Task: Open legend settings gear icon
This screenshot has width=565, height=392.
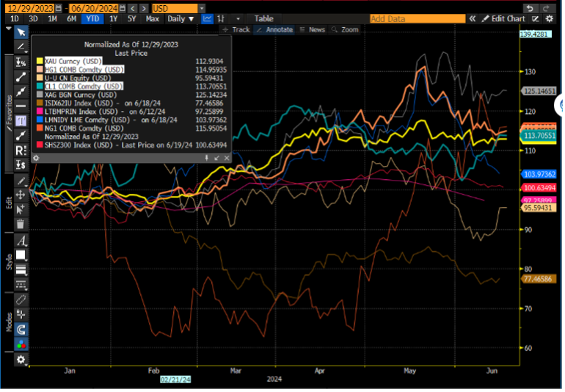Action: point(36,158)
